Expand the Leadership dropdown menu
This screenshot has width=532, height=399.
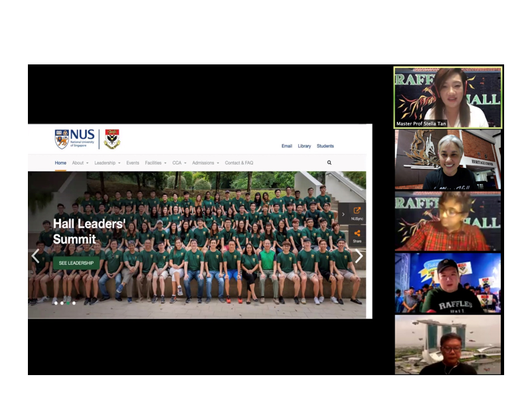[107, 163]
